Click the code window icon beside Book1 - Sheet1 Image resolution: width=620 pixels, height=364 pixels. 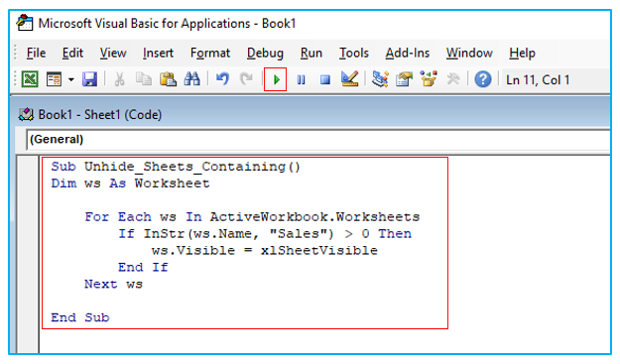[26, 115]
